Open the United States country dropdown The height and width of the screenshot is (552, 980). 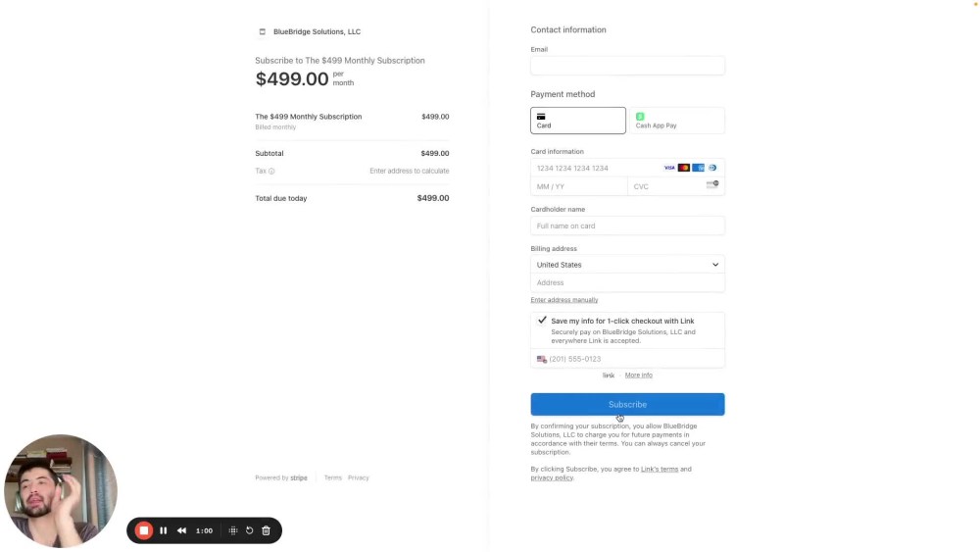point(627,265)
